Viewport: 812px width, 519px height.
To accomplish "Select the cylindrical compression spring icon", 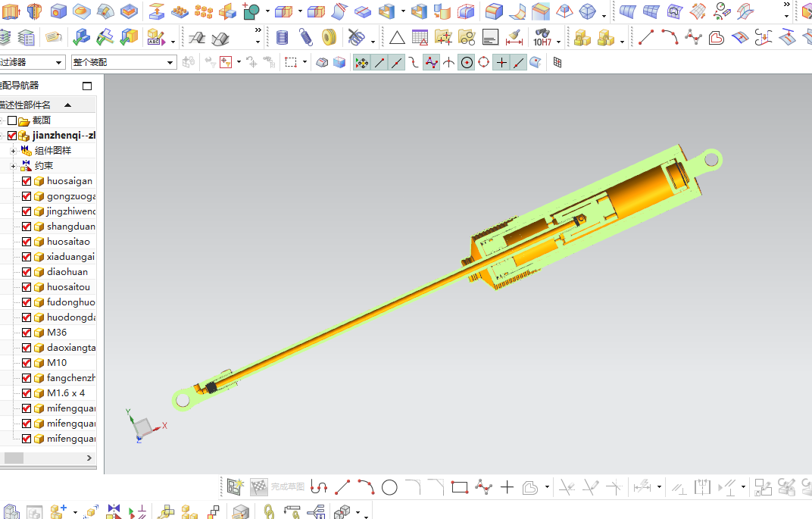I will click(x=282, y=37).
